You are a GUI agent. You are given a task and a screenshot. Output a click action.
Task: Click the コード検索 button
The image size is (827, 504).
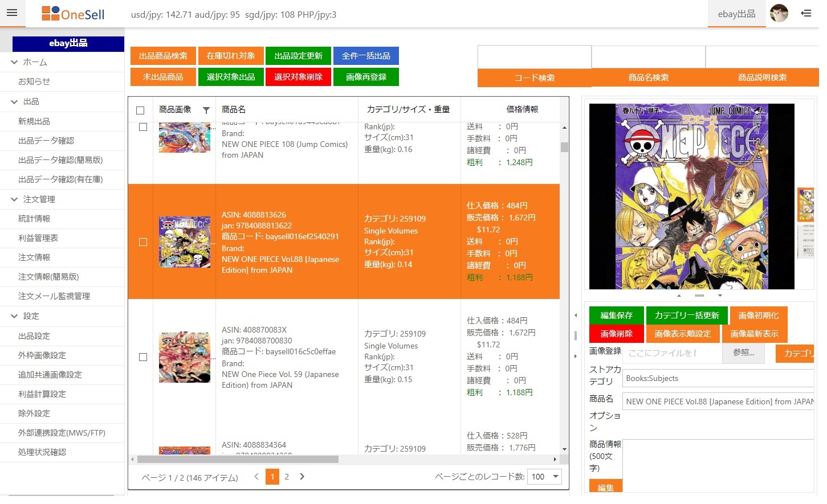tap(535, 78)
